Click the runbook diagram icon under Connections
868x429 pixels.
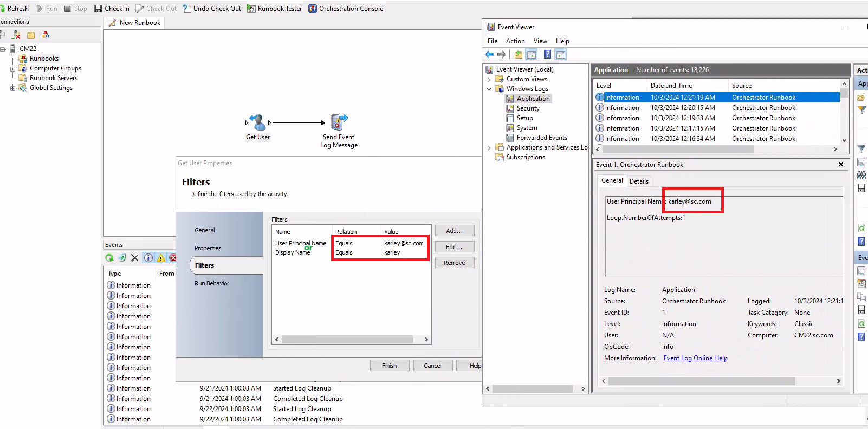pyautogui.click(x=46, y=35)
